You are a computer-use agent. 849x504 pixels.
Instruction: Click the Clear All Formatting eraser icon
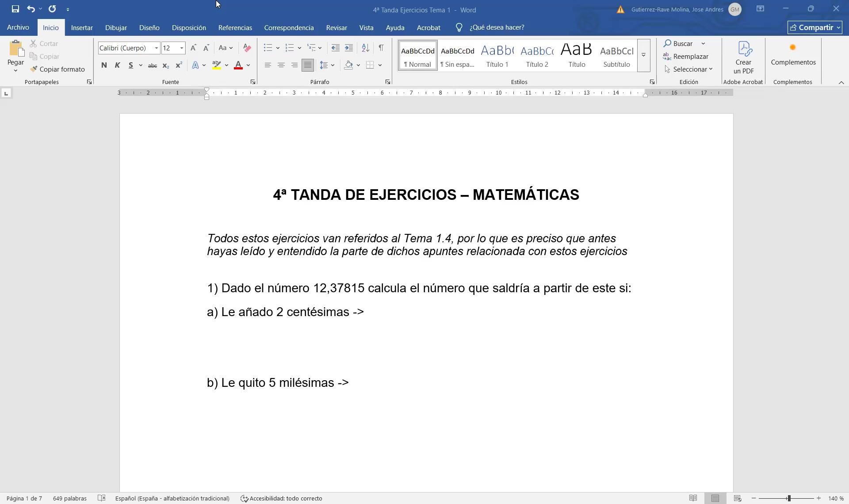(x=247, y=48)
